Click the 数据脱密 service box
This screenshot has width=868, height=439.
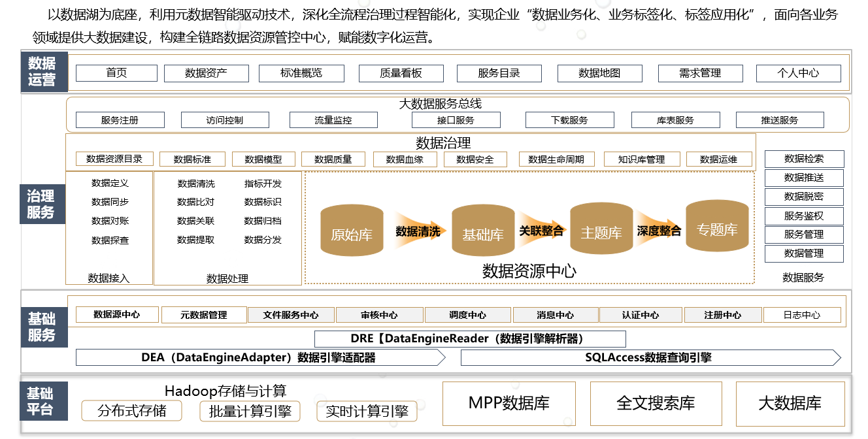pyautogui.click(x=804, y=197)
